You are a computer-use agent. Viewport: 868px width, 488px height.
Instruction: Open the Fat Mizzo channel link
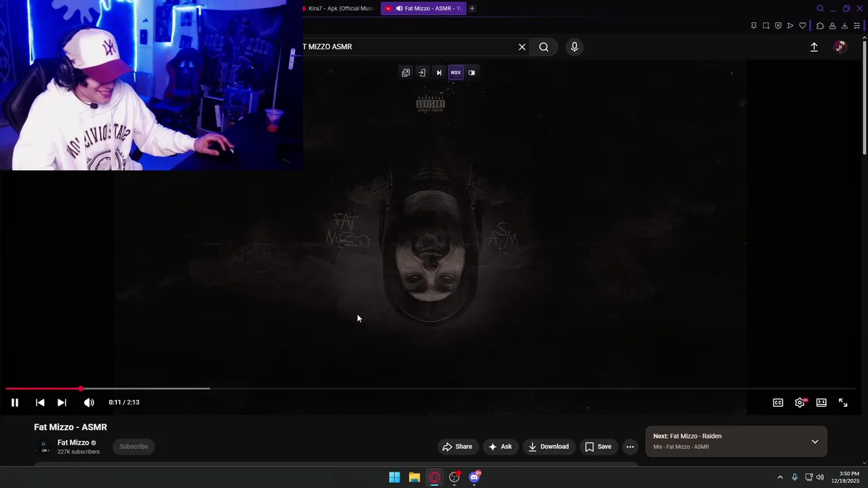tap(73, 443)
